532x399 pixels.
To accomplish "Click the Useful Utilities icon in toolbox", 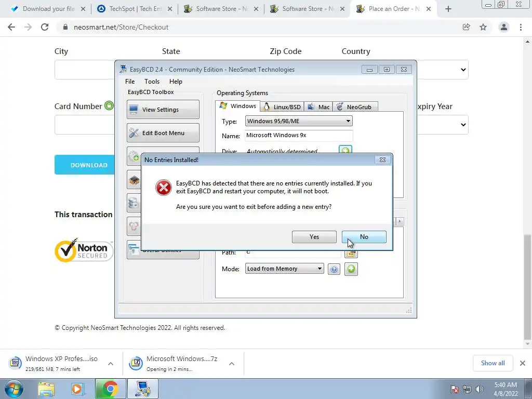I will [134, 250].
